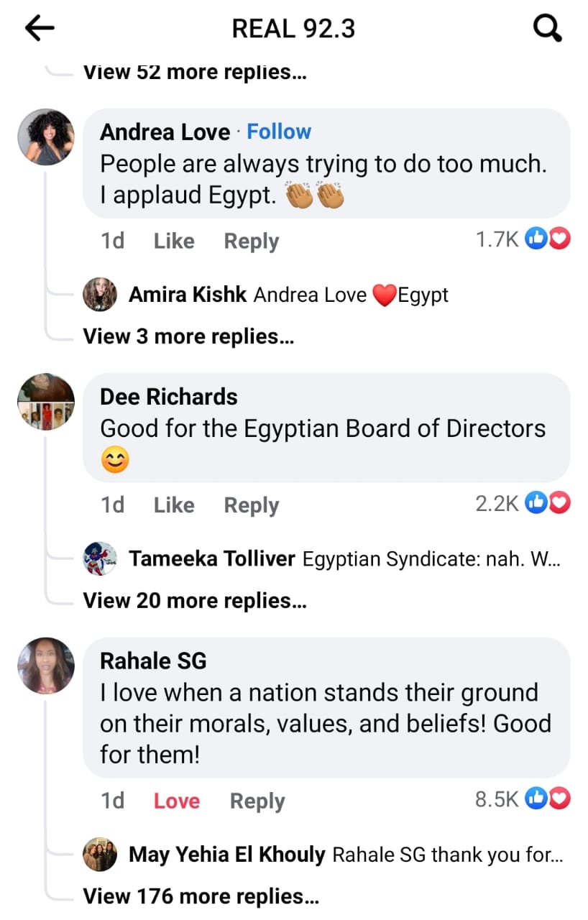Screen dimensions: 588x920
Task: Open May Yehia El Khouly's avatar
Action: (x=100, y=855)
